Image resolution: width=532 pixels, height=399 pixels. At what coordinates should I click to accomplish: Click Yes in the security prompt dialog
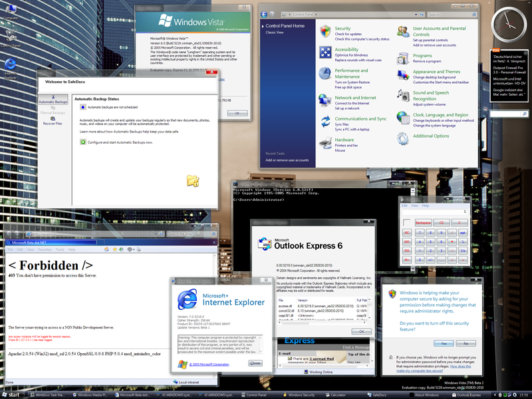(443, 343)
